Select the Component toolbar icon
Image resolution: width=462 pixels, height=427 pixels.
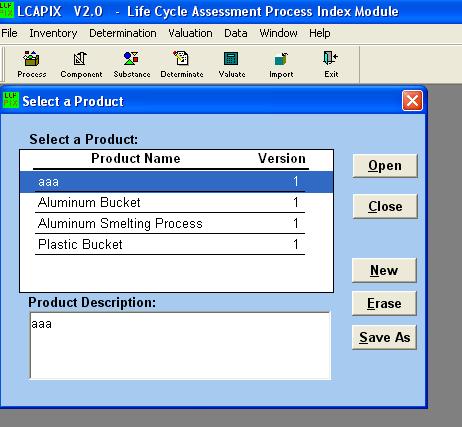80,59
